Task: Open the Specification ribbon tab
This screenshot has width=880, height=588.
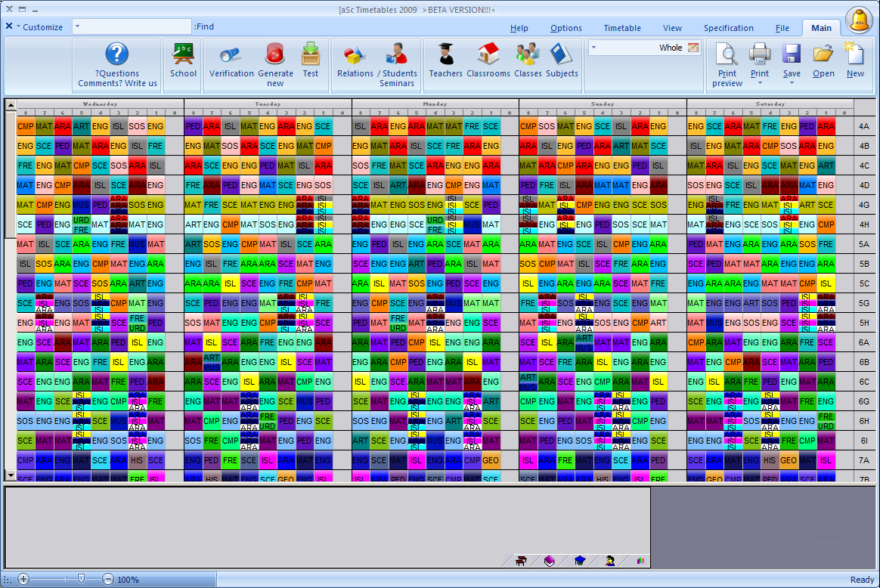Action: 728,28
